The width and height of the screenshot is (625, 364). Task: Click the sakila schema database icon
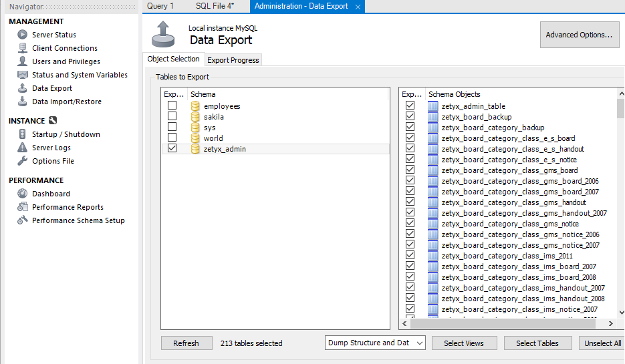pos(195,117)
